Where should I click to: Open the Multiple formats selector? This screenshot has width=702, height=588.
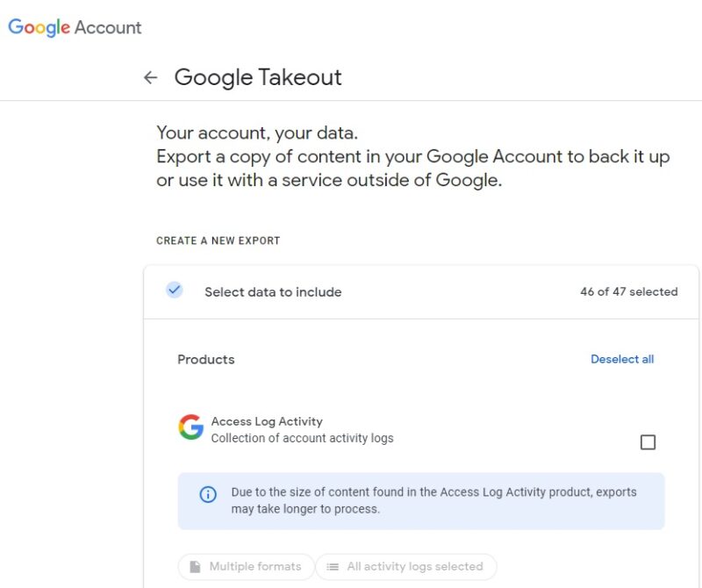click(x=246, y=566)
